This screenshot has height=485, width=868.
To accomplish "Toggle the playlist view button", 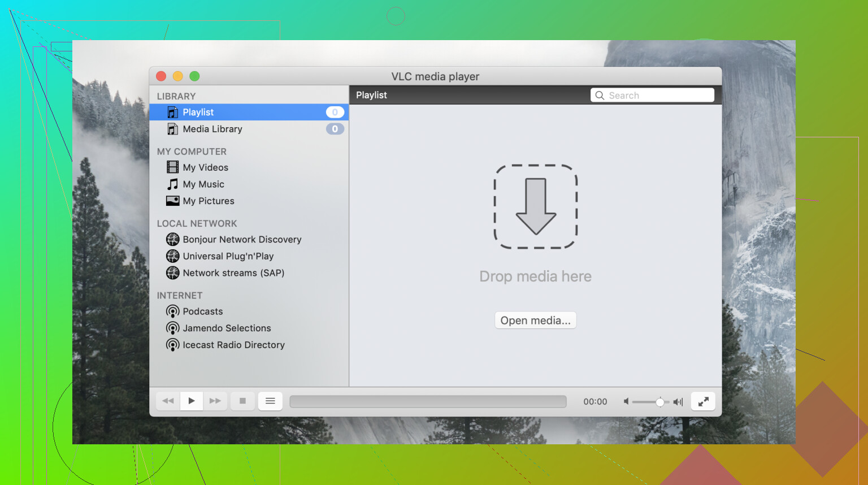I will click(270, 401).
